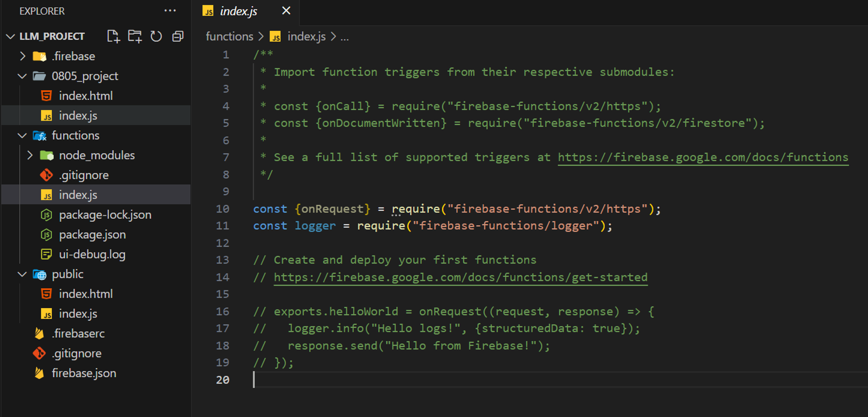Click the Firebase flame icon beside firebase.json
The width and height of the screenshot is (868, 417).
(39, 373)
